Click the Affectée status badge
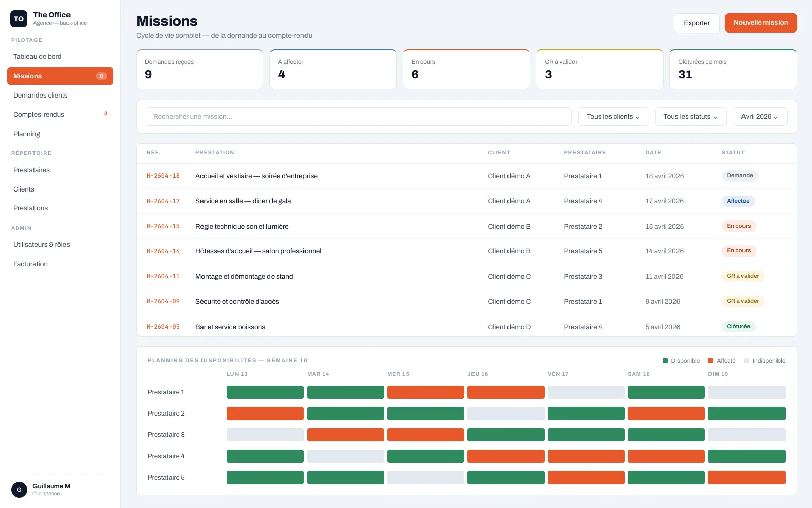 [738, 201]
